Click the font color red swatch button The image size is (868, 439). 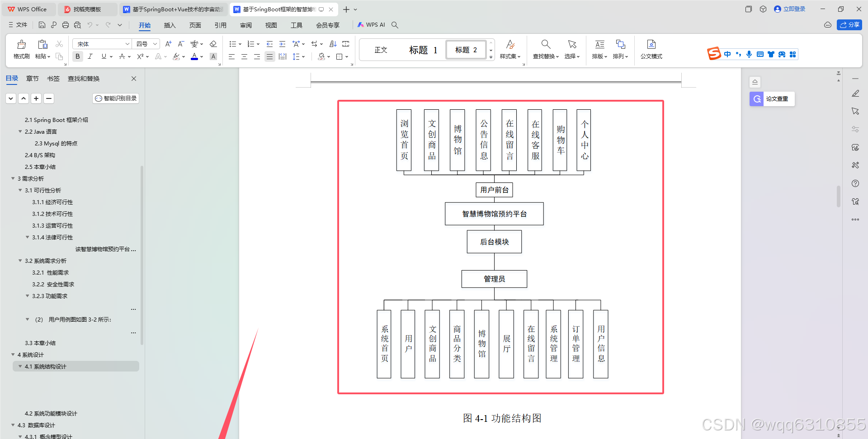click(194, 56)
